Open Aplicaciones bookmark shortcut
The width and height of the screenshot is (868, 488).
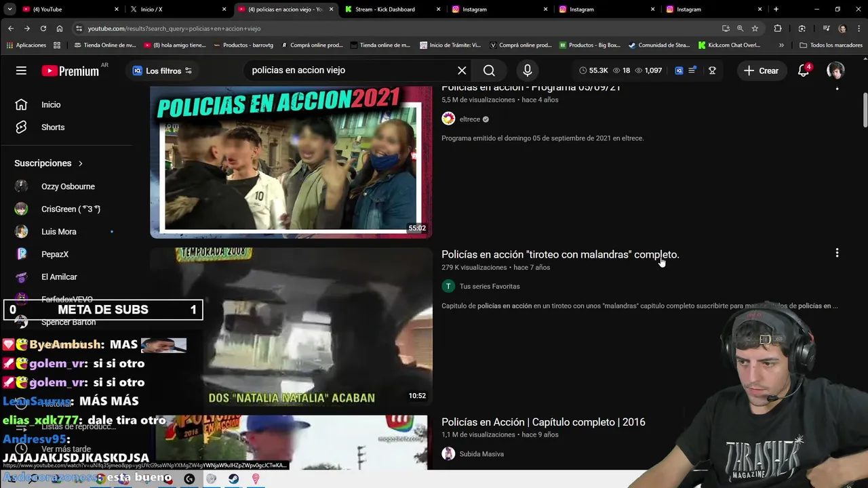pyautogui.click(x=26, y=45)
